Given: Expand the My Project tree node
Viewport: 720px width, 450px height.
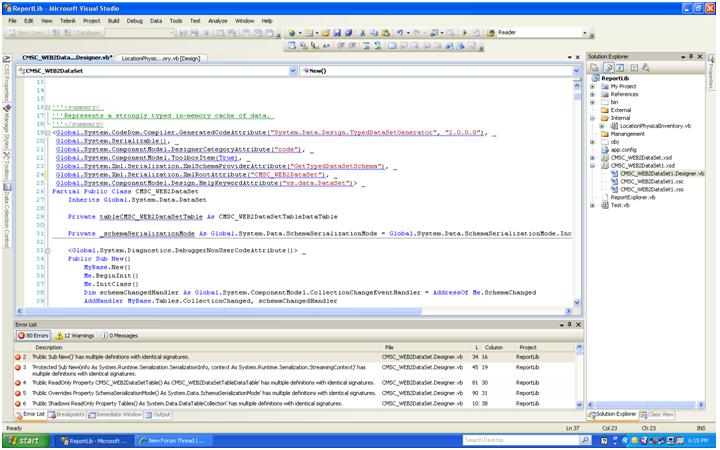Looking at the screenshot, I should coord(592,86).
